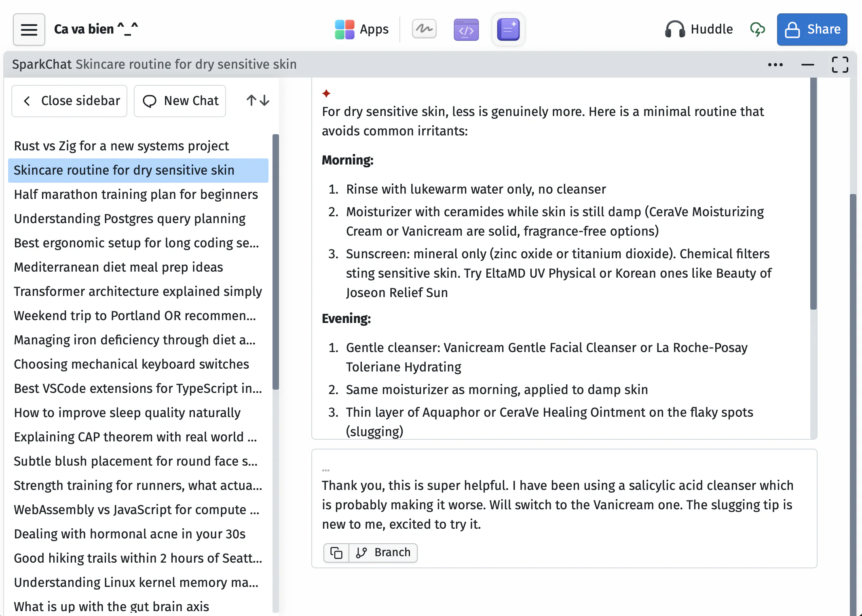The width and height of the screenshot is (862, 616).
Task: Start a New Chat
Action: (x=180, y=101)
